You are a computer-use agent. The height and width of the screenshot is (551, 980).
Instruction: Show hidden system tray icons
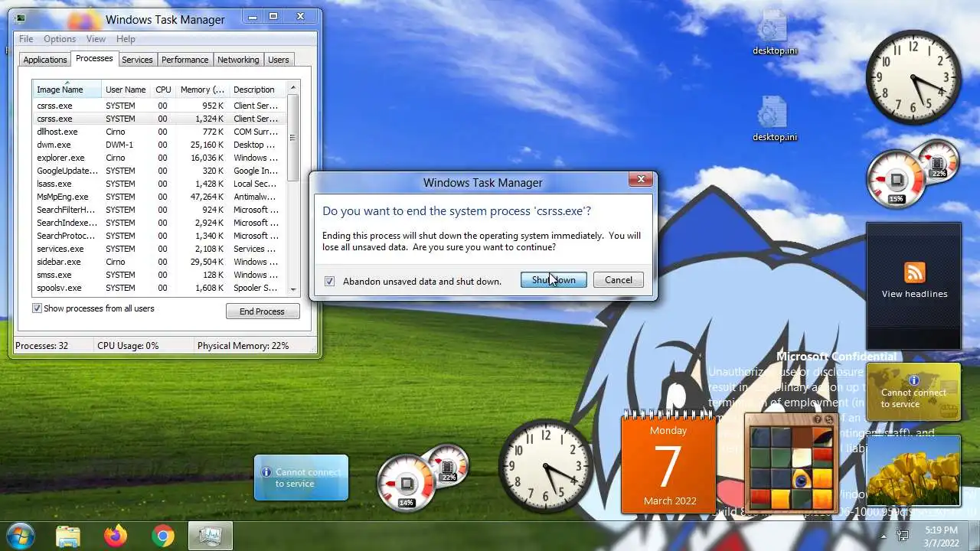884,536
